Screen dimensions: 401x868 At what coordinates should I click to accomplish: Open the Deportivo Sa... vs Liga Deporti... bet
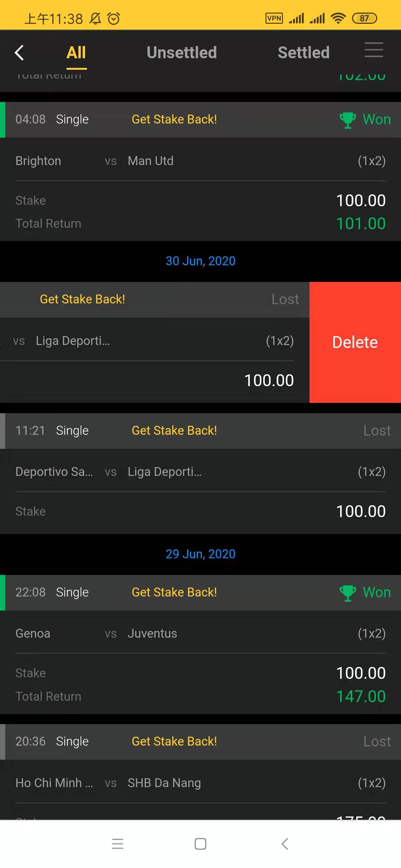pyautogui.click(x=200, y=472)
